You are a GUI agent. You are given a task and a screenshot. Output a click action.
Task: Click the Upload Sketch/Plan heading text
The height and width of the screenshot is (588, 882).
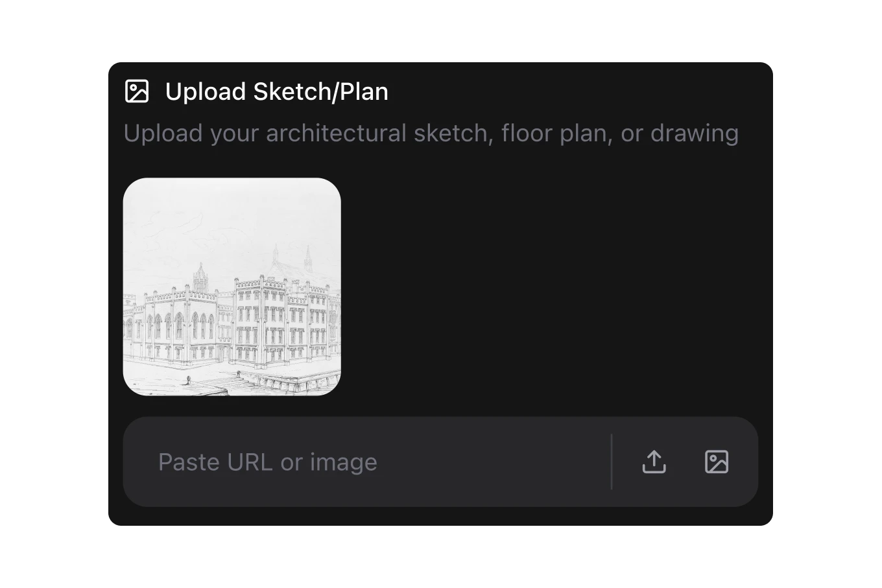[276, 91]
